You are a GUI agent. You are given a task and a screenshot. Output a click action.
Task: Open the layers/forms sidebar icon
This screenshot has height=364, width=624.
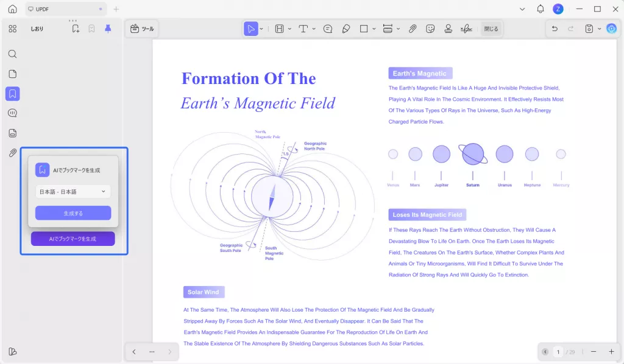click(x=12, y=133)
